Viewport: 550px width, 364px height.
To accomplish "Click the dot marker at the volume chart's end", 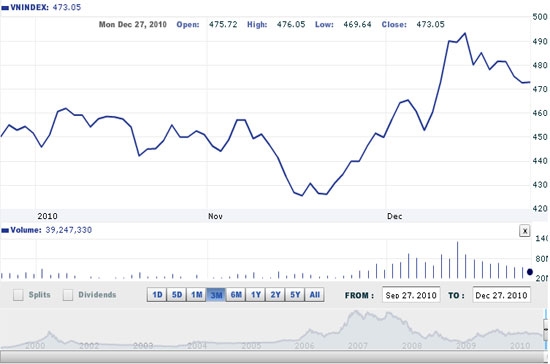I will pyautogui.click(x=530, y=272).
